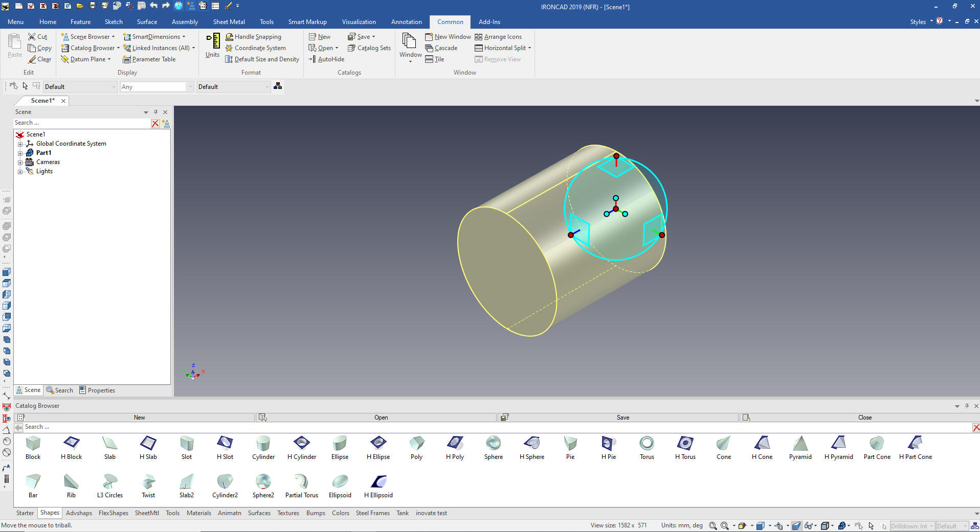Select the Twist shape icon
The height and width of the screenshot is (532, 980).
(148, 481)
